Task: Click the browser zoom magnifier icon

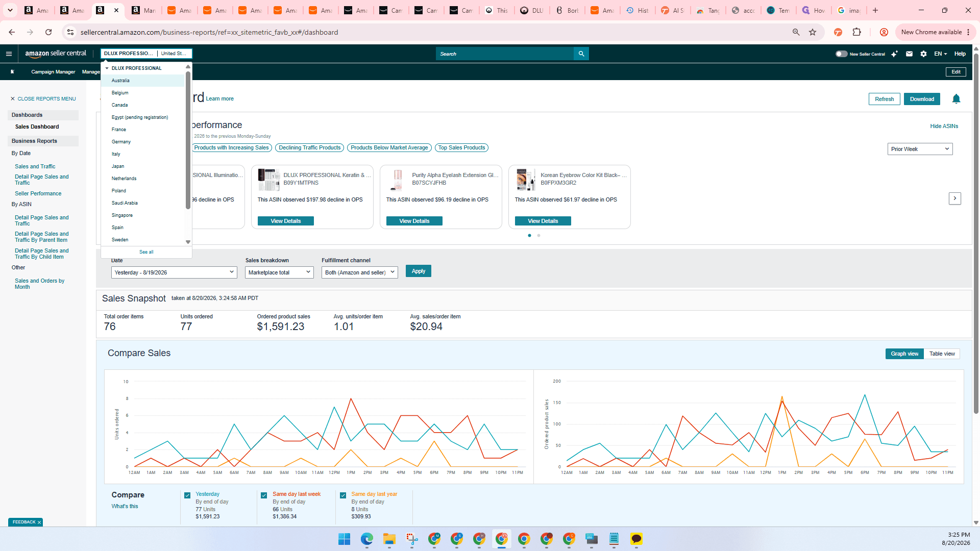Action: pyautogui.click(x=796, y=32)
